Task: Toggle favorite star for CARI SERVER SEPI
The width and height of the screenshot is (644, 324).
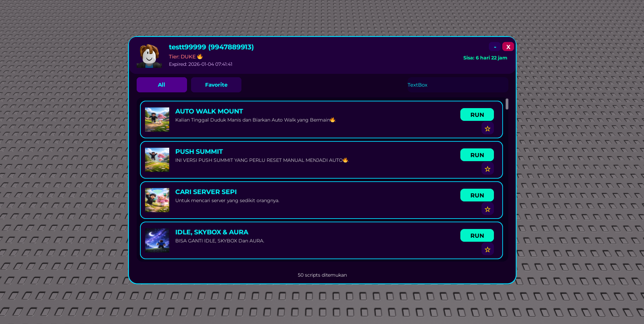Action: (x=488, y=209)
